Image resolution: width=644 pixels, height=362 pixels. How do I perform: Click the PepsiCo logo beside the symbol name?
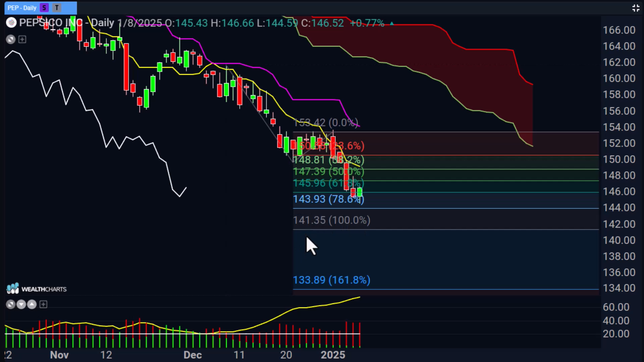(11, 23)
